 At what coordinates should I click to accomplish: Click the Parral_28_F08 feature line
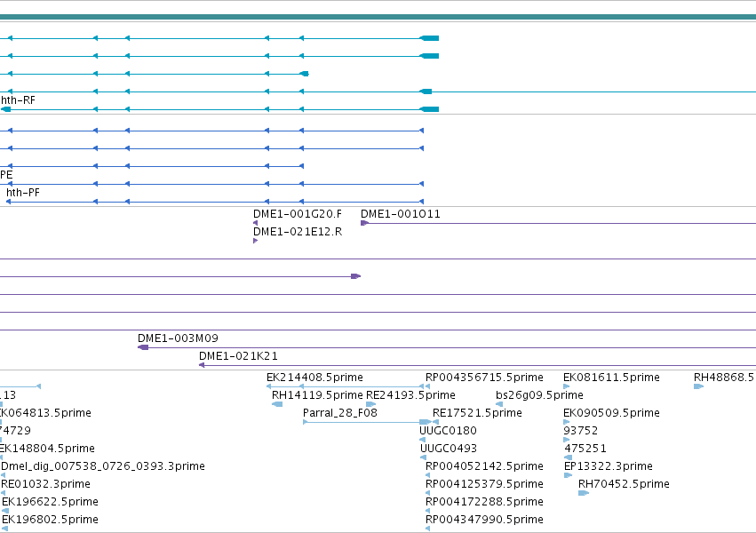point(367,422)
